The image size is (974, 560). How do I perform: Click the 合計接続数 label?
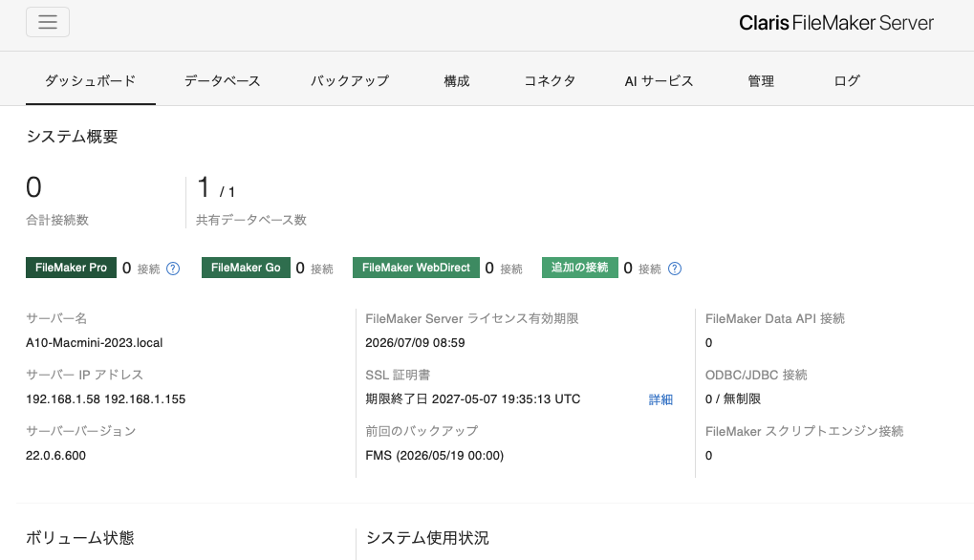(x=57, y=220)
